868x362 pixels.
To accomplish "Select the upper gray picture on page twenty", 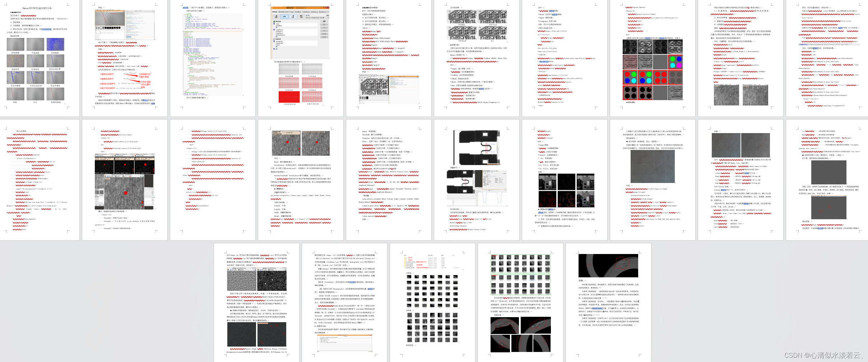I will [828, 173].
